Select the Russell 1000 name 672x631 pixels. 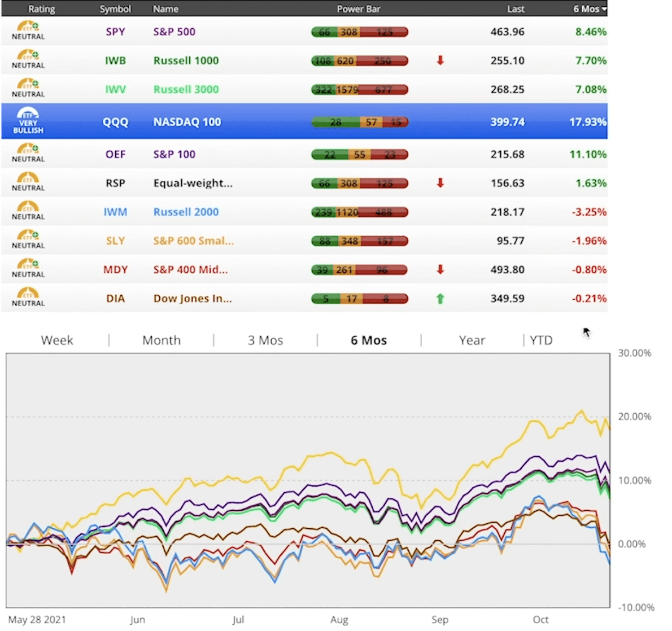point(186,60)
